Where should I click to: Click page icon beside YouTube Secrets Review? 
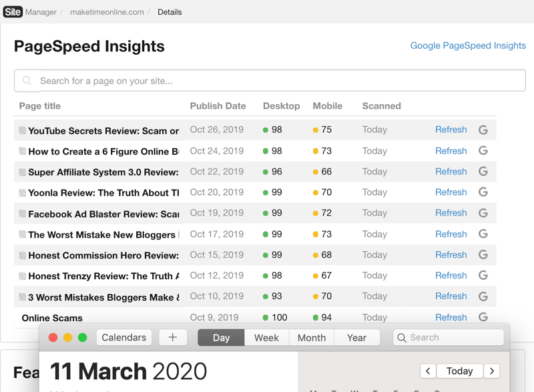point(22,130)
